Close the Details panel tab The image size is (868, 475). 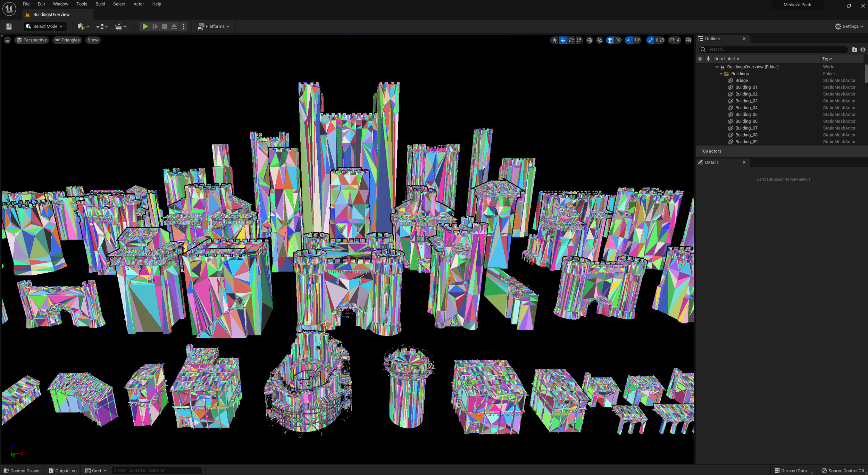744,162
